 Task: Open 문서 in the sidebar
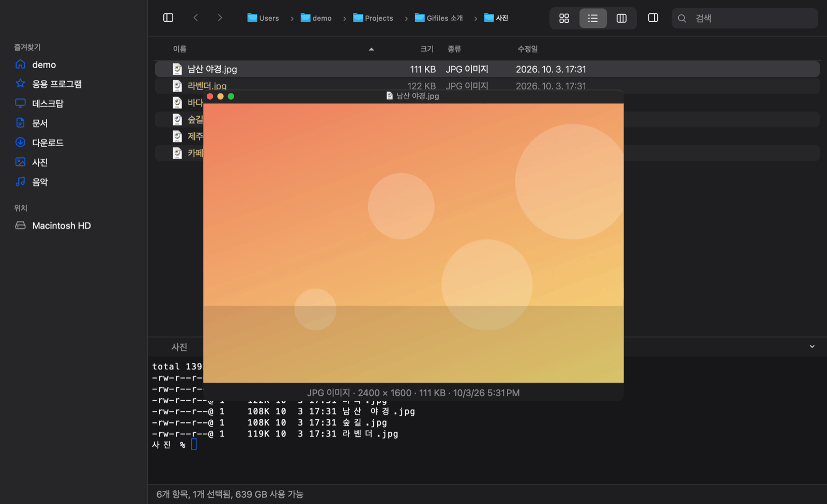[x=40, y=123]
